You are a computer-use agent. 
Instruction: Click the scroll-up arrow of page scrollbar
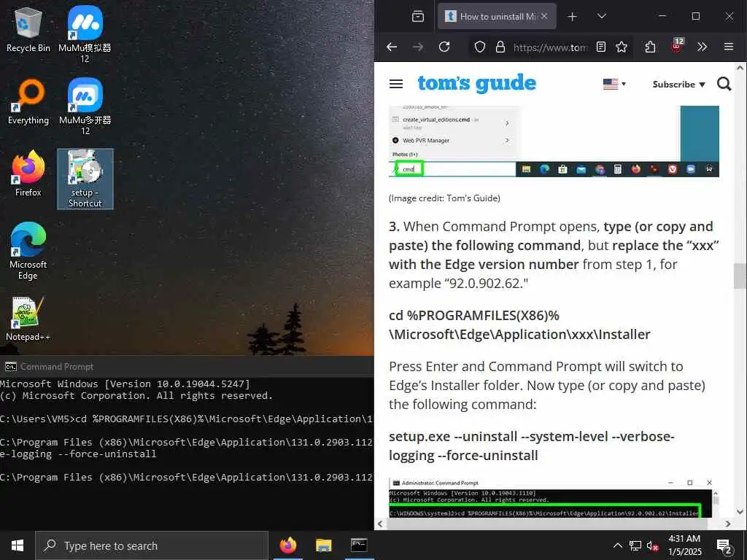(x=740, y=68)
